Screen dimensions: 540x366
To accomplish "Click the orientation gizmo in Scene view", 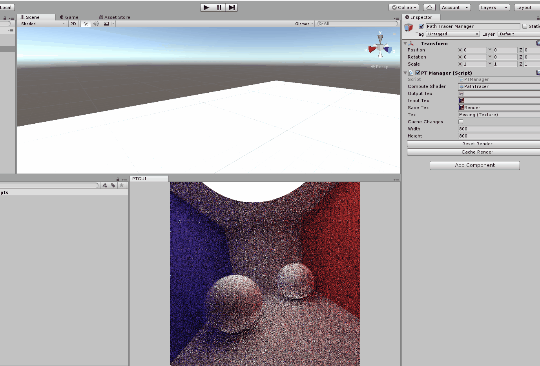I will 380,47.
